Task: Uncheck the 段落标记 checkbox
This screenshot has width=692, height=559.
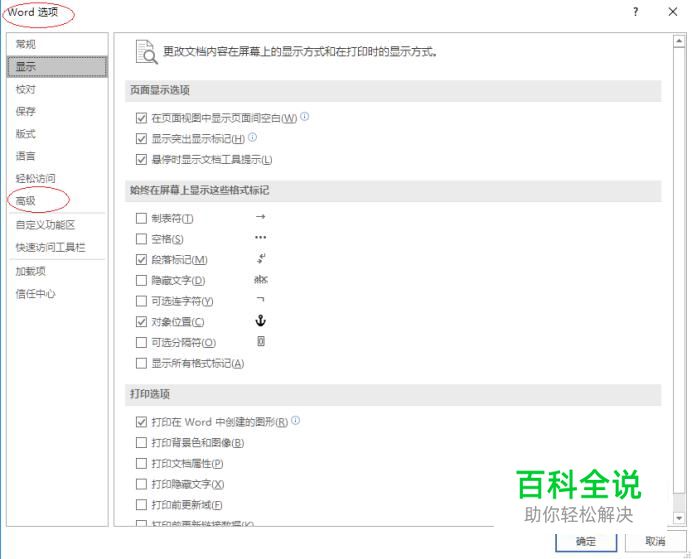Action: tap(141, 259)
